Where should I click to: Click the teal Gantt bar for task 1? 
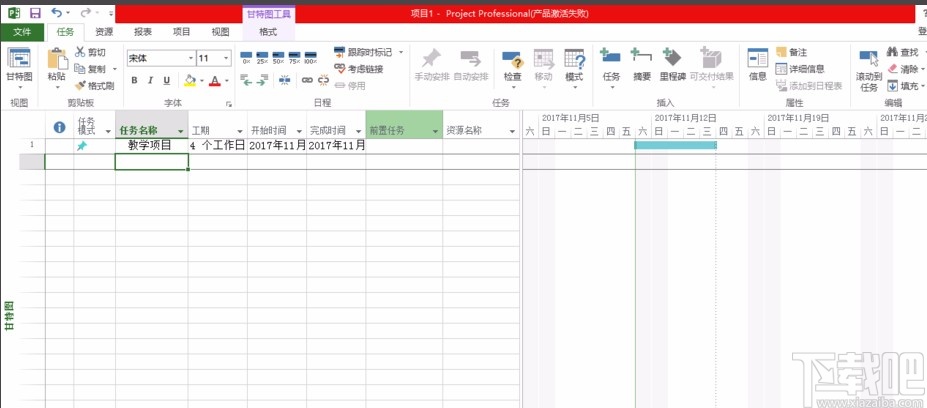click(x=675, y=145)
